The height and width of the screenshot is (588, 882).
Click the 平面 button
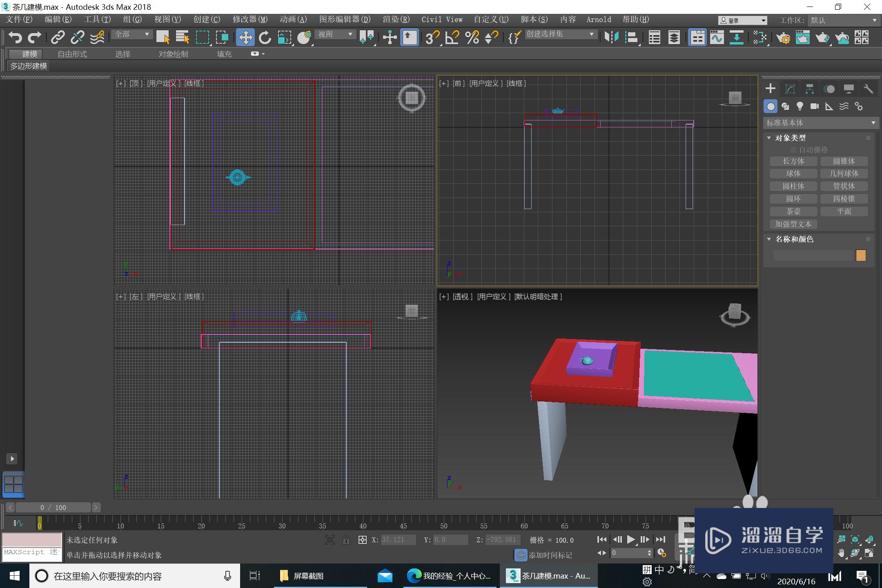click(844, 212)
